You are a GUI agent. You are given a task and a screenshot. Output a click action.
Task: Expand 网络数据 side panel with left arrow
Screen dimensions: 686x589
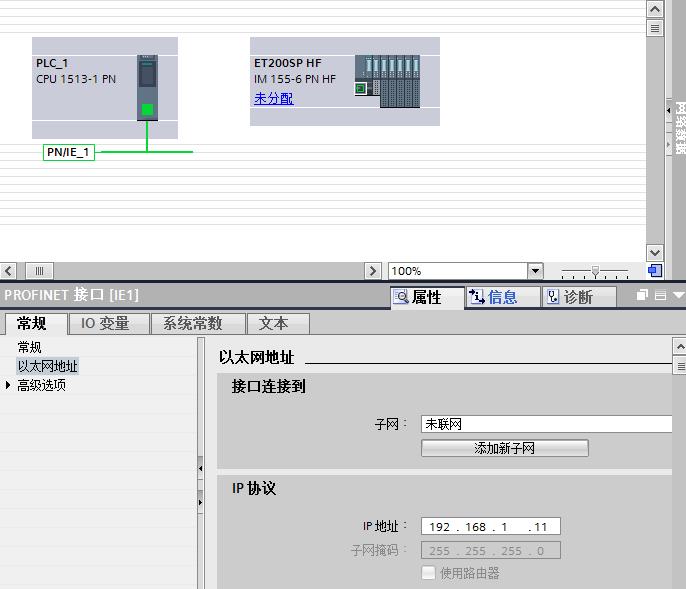pyautogui.click(x=668, y=111)
